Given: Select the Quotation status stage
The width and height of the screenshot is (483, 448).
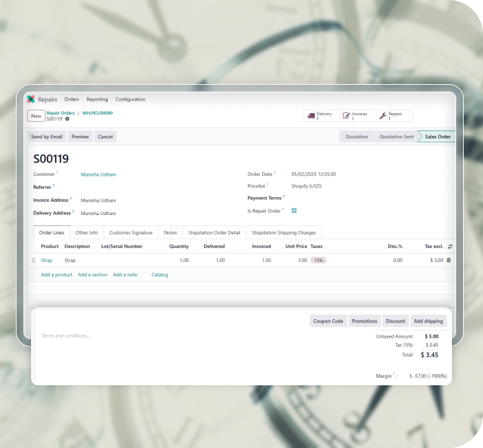Looking at the screenshot, I should click(x=357, y=136).
